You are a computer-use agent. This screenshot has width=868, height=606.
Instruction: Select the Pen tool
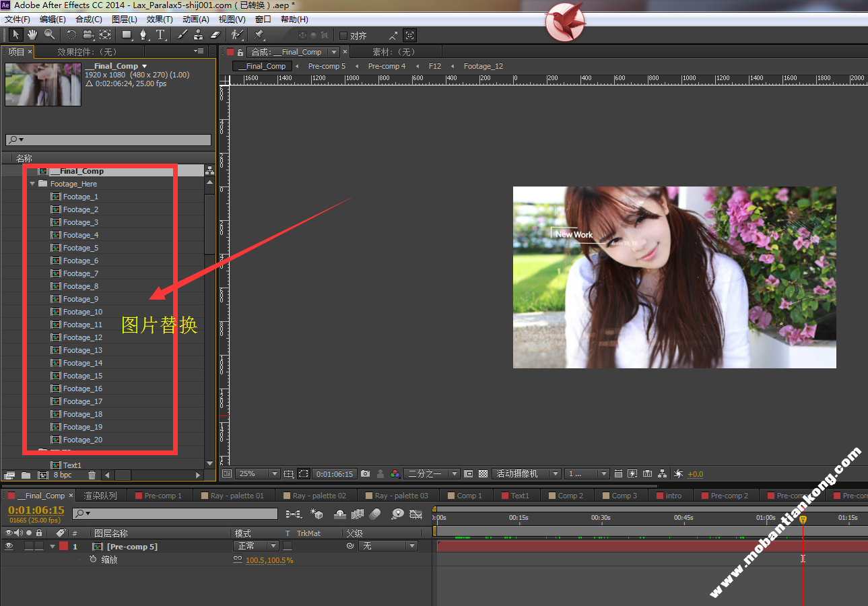pyautogui.click(x=143, y=34)
